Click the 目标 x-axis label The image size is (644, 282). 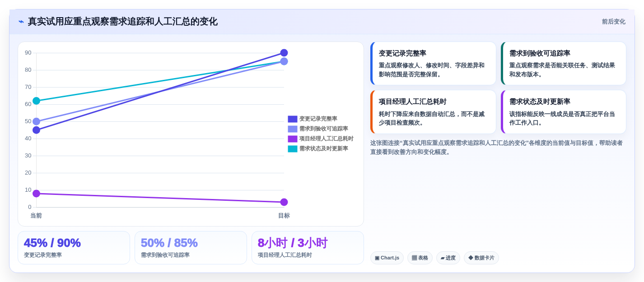pos(284,216)
